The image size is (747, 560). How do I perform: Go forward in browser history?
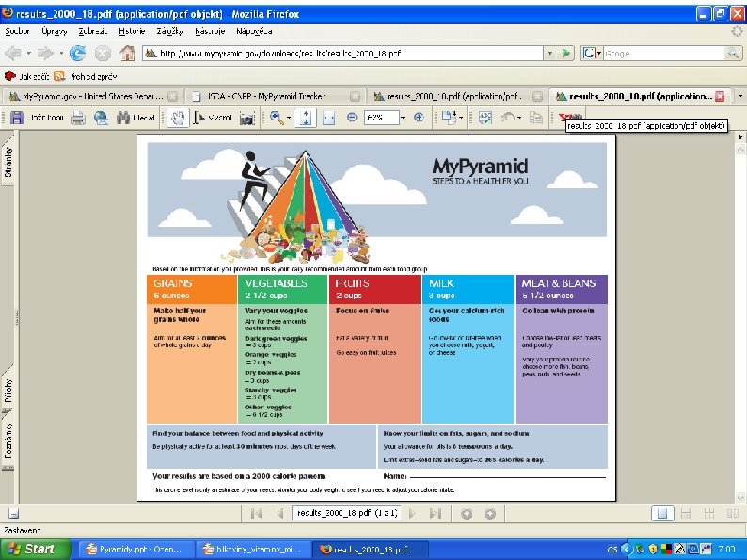click(46, 54)
